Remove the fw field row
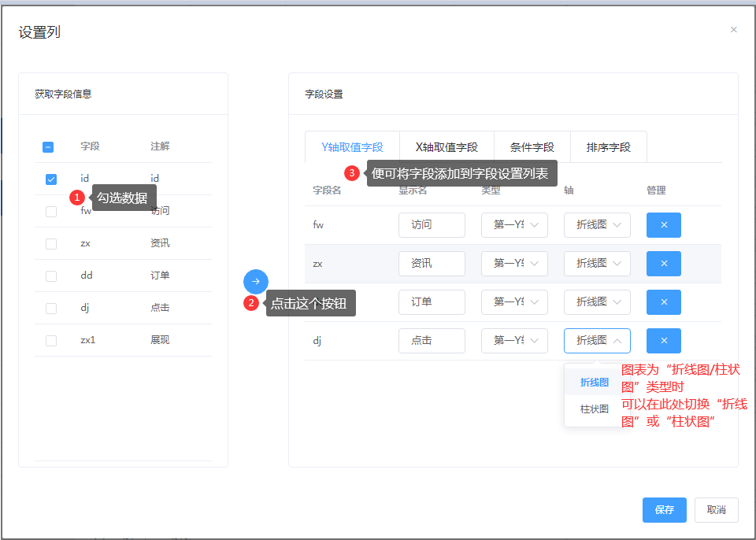 coord(663,225)
